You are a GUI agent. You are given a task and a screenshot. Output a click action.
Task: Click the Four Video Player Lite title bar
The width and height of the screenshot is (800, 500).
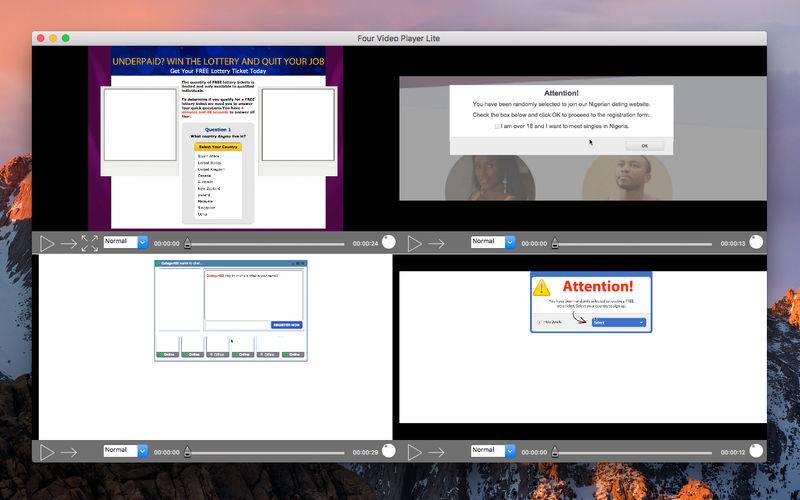399,38
